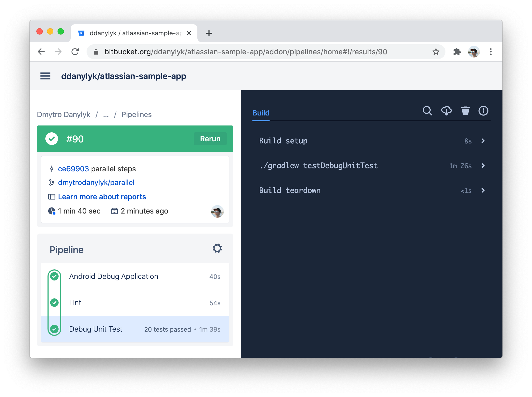Image resolution: width=532 pixels, height=397 pixels.
Task: Click the Debug Unit Test status check
Action: pyautogui.click(x=54, y=329)
